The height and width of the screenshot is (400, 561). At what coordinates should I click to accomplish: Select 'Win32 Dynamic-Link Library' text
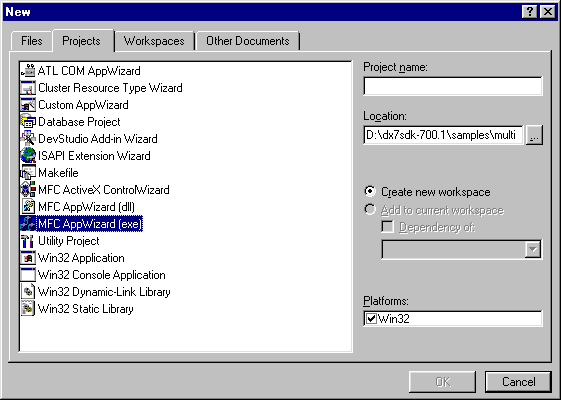click(x=104, y=292)
